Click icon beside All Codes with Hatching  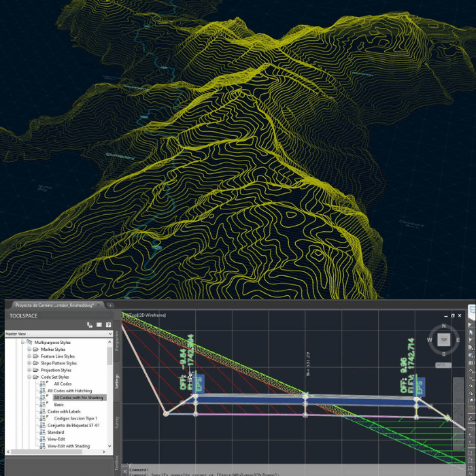point(42,391)
